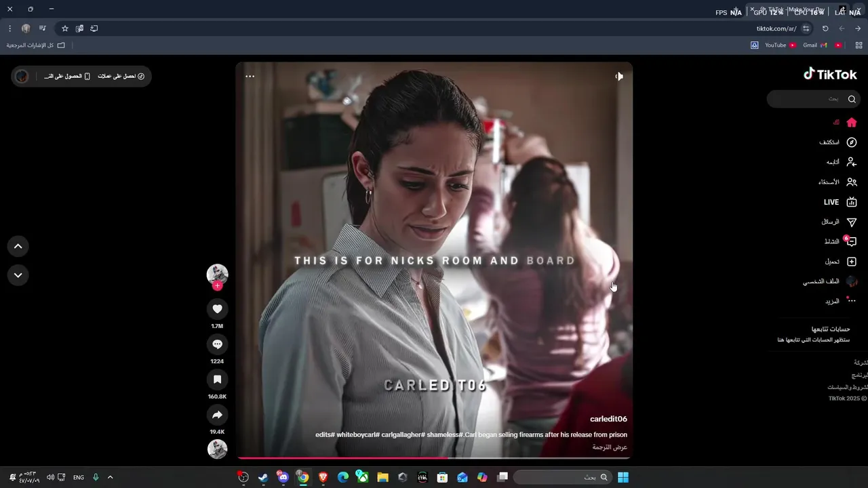
Task: Click عرض الترجمة to show translation
Action: point(610,447)
